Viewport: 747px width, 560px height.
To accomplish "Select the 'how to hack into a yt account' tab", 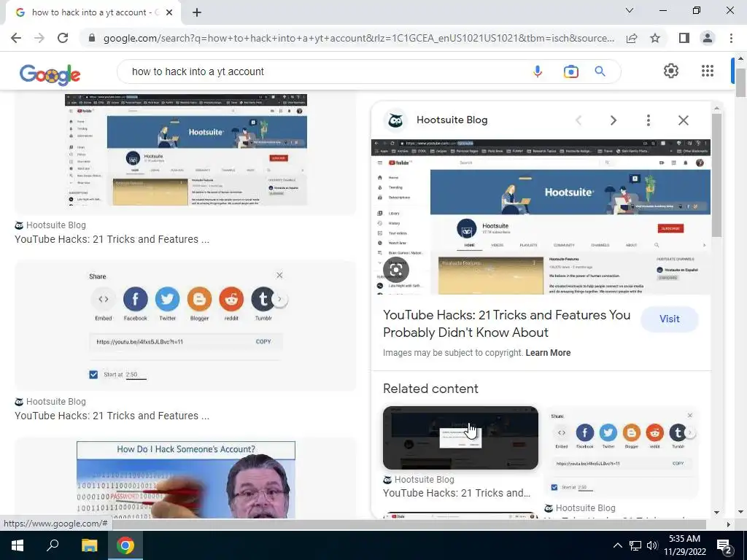I will pyautogui.click(x=93, y=12).
